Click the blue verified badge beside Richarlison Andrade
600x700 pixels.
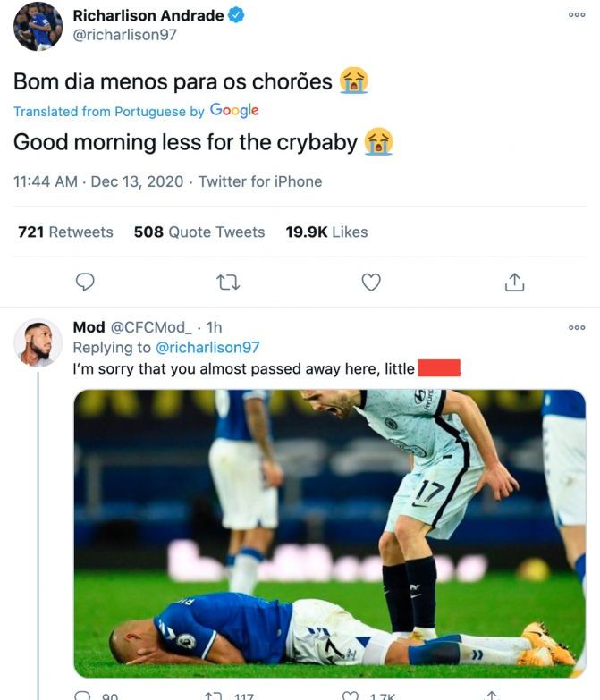pyautogui.click(x=239, y=15)
